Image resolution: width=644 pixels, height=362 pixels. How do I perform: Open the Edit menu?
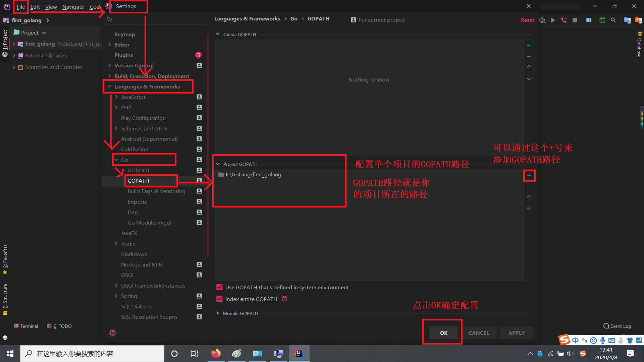(x=35, y=7)
